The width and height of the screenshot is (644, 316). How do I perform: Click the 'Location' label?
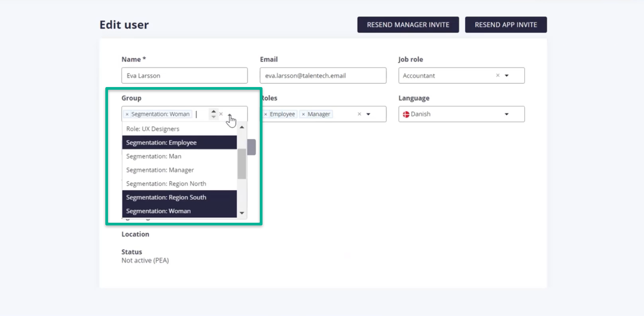135,234
